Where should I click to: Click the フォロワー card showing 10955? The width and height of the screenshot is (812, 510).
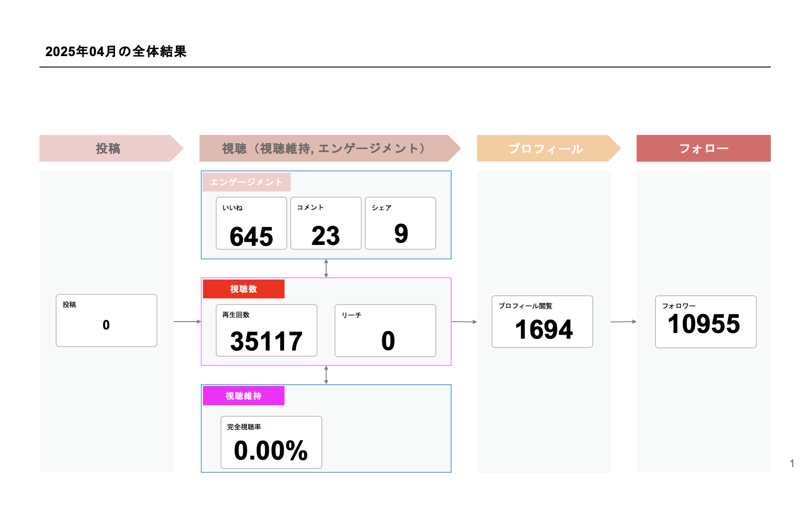[x=705, y=322]
